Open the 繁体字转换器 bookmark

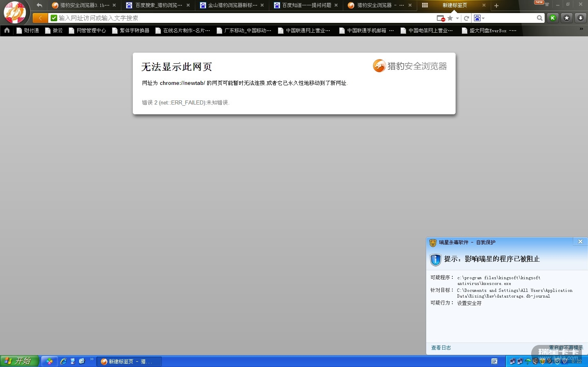point(131,31)
